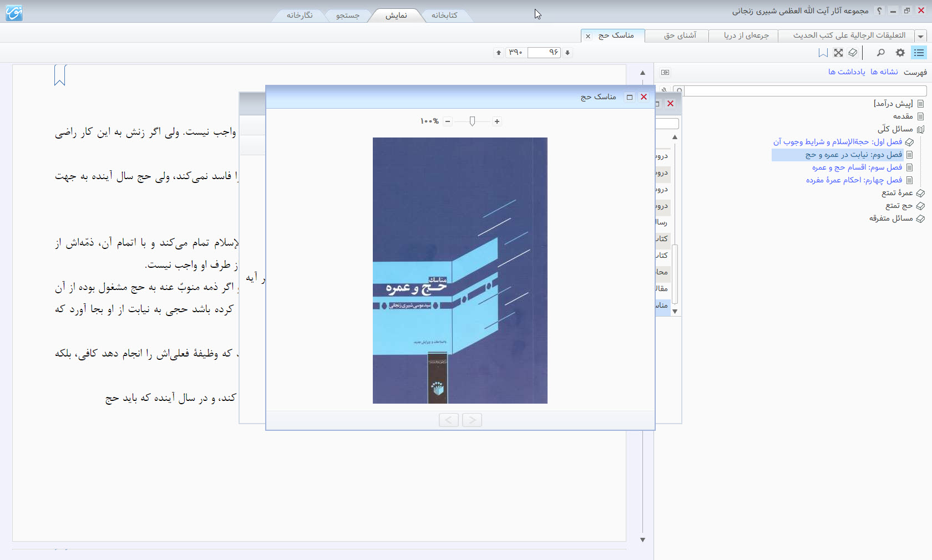Select the نمایش tab

(396, 16)
